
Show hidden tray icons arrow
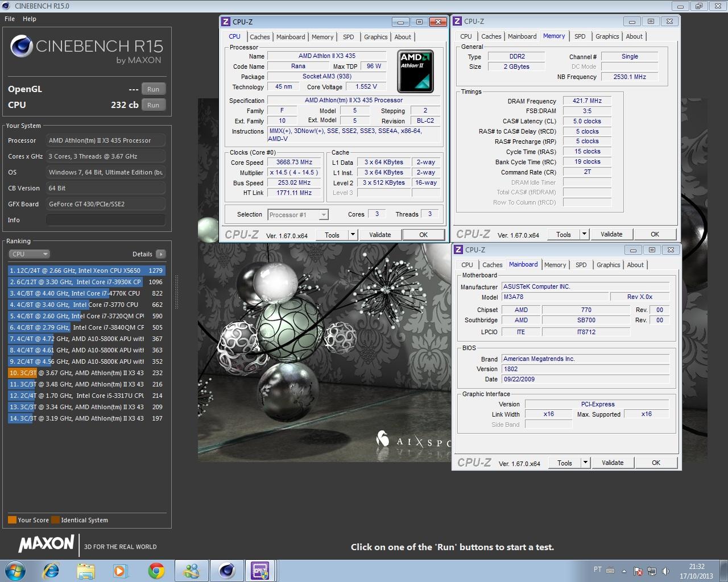(624, 571)
